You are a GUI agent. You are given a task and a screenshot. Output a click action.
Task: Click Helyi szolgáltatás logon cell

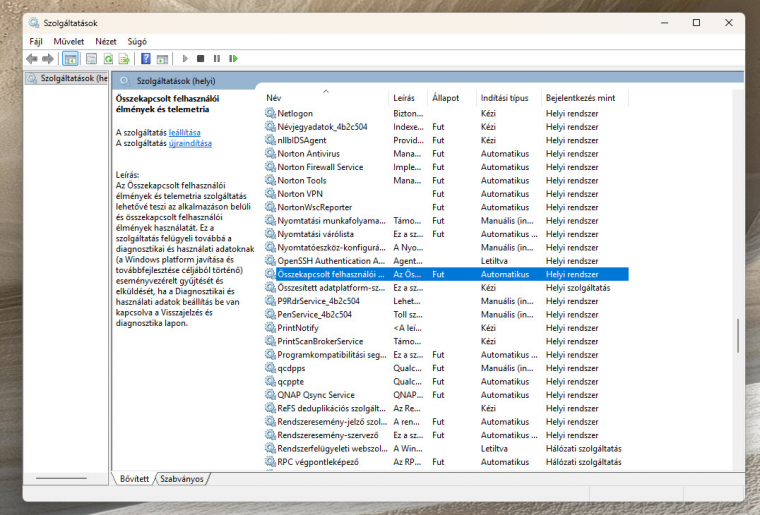tap(578, 287)
